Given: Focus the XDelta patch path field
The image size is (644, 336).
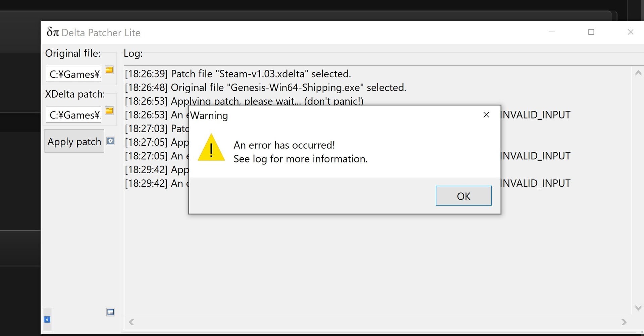Looking at the screenshot, I should tap(73, 115).
